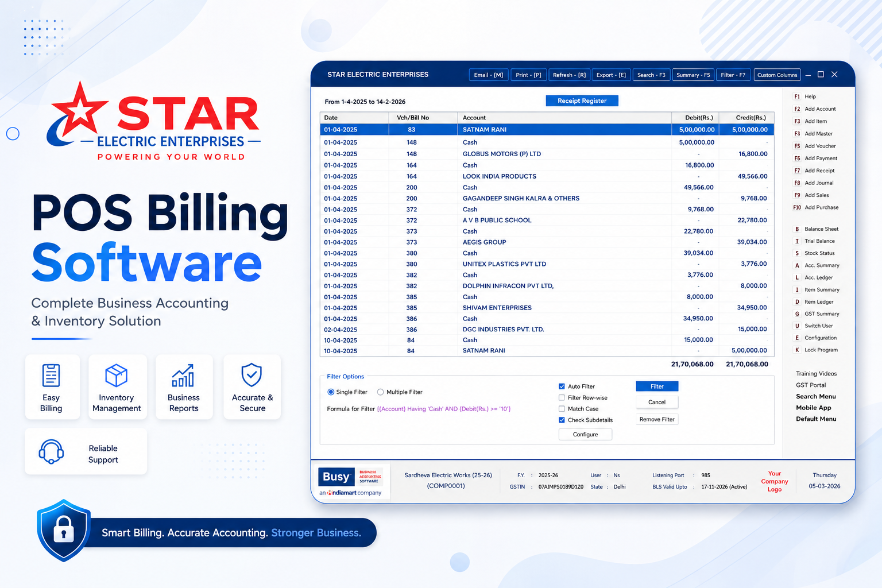
Task: Click the F7 Add Receipt key icon
Action: [x=797, y=171]
